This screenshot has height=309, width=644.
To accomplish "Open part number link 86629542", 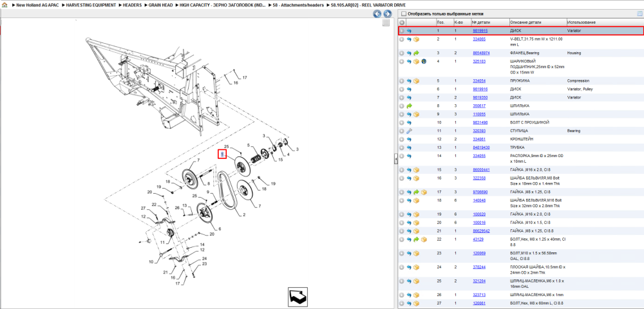I will [480, 231].
